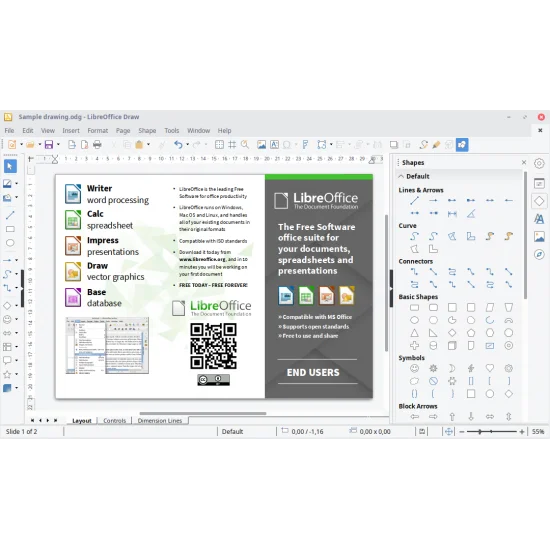Viewport: 550px width, 550px height.
Task: Select the prohibited sign shape in Symbols
Action: tap(433, 381)
